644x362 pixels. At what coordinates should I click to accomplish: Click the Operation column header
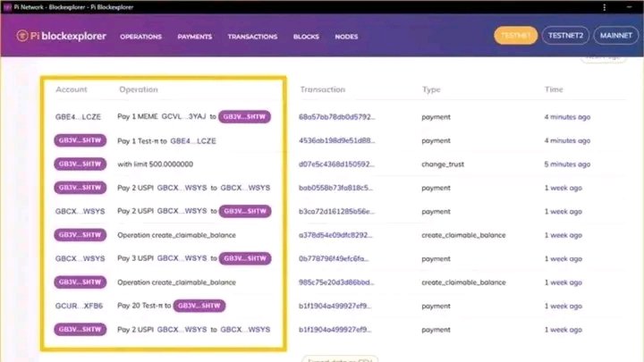(x=139, y=89)
